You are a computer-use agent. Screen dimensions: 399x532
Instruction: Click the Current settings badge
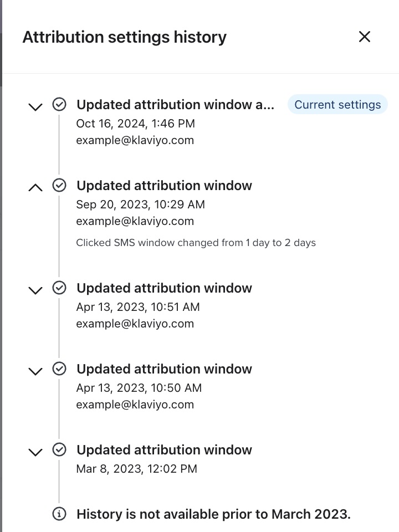pyautogui.click(x=337, y=105)
